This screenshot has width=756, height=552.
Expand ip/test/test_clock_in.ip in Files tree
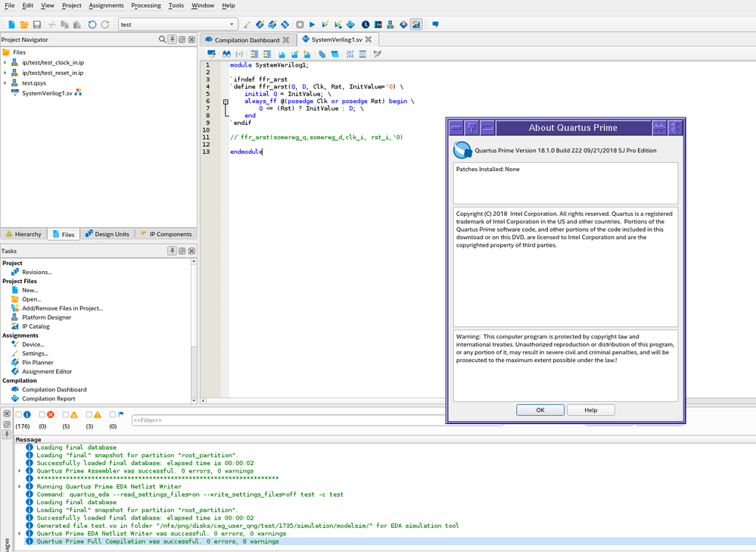point(5,62)
